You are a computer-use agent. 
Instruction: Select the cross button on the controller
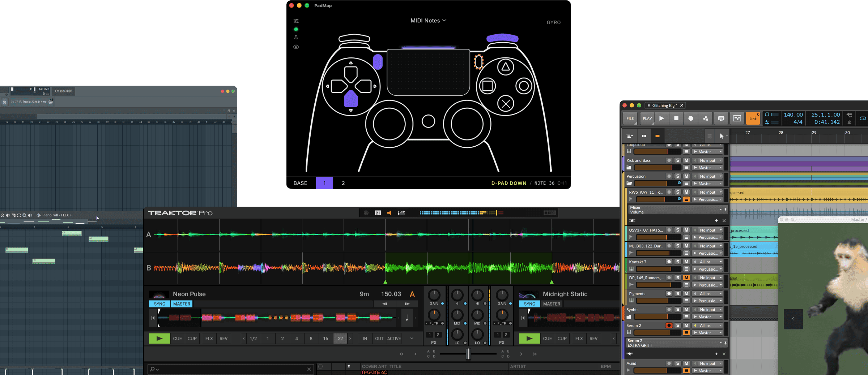point(506,104)
